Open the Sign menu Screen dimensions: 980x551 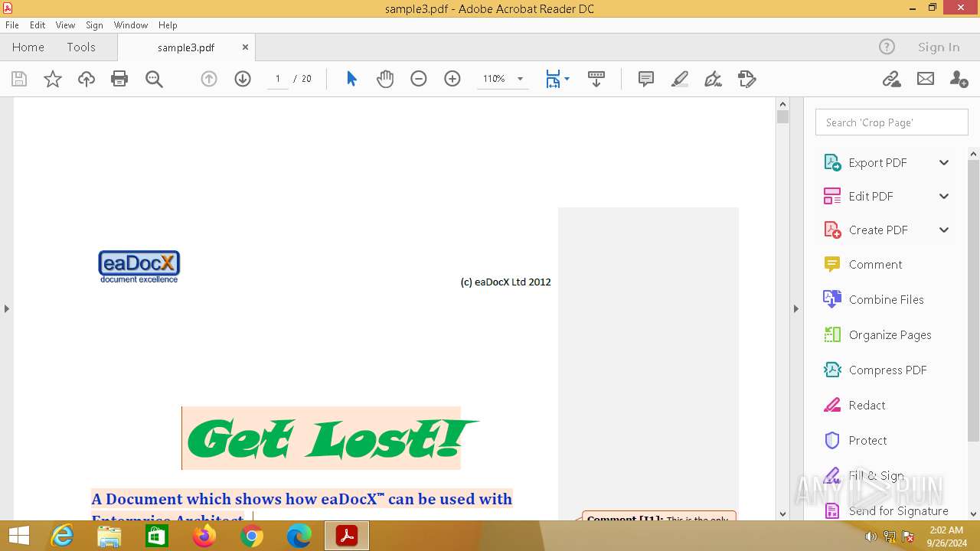point(94,25)
